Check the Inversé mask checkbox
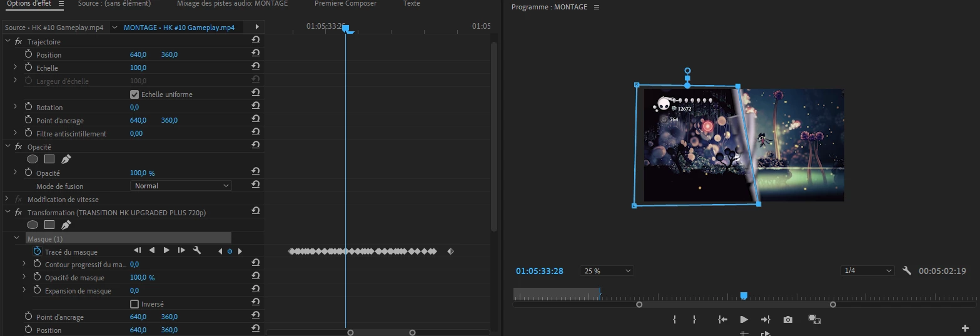The height and width of the screenshot is (336, 980). coord(134,304)
